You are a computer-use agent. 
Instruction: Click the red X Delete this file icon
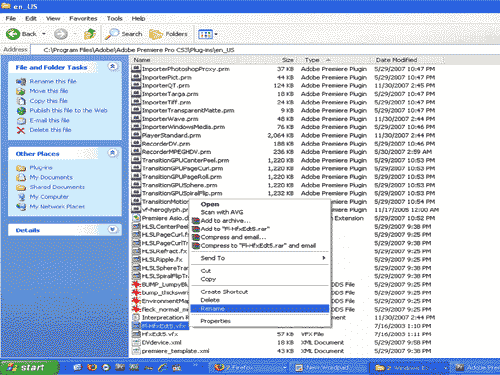tap(21, 130)
